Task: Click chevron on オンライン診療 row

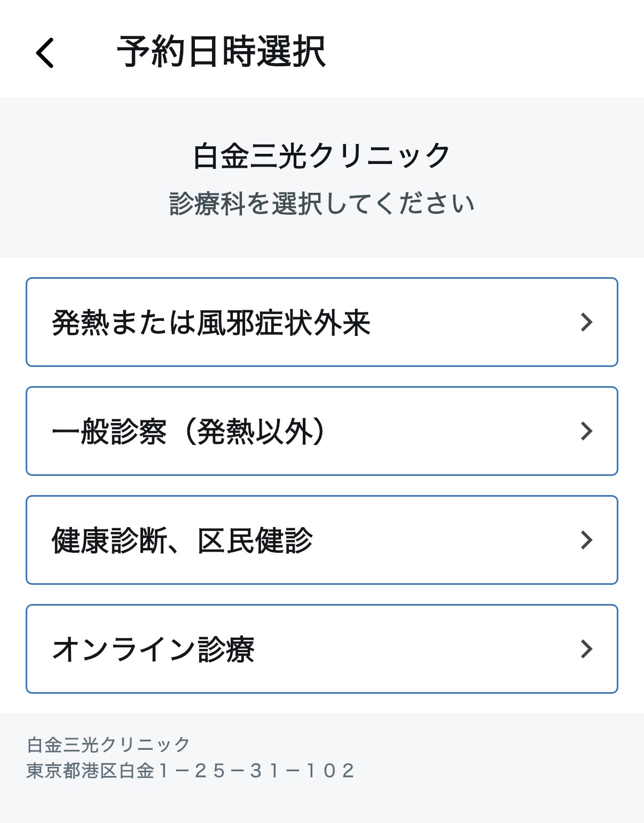Action: pyautogui.click(x=586, y=649)
